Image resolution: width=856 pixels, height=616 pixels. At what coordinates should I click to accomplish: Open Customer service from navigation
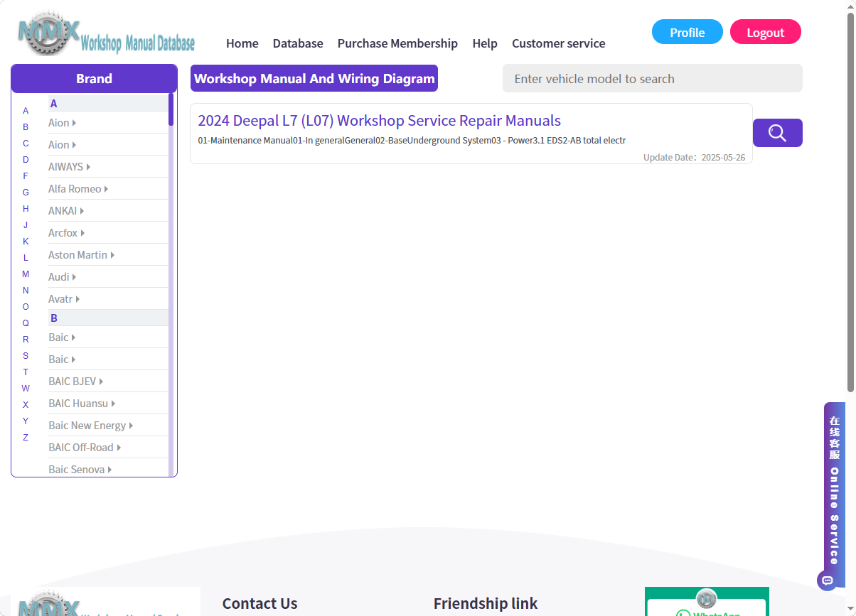[559, 43]
